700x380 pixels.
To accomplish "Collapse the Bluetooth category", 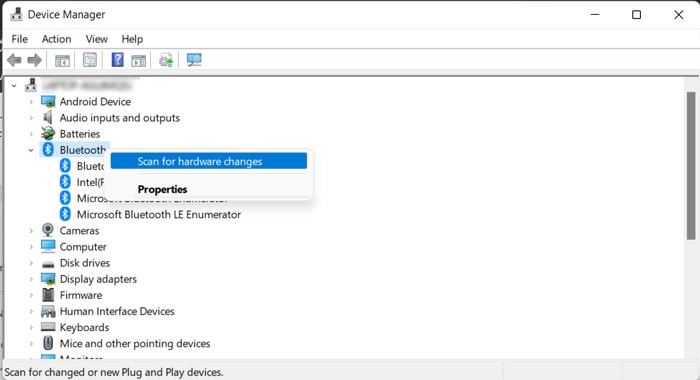I will (31, 150).
